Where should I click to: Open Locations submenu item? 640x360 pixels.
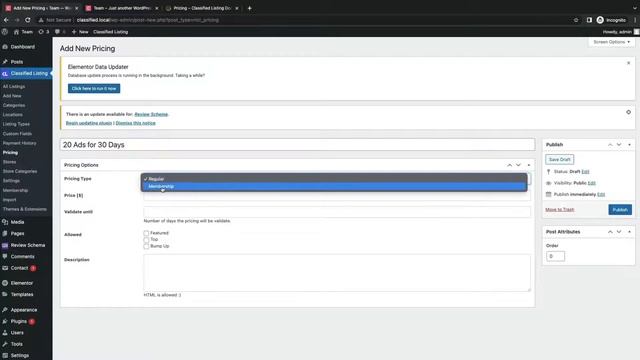(13, 115)
